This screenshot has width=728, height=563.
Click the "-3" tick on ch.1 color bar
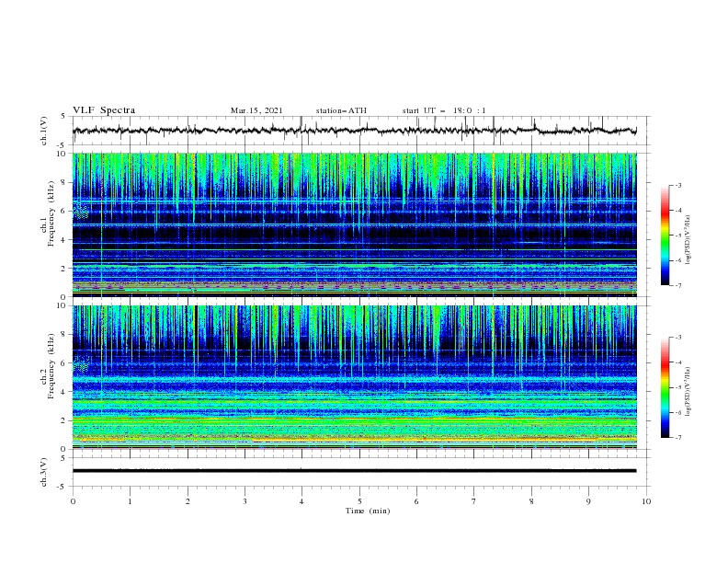coord(677,185)
